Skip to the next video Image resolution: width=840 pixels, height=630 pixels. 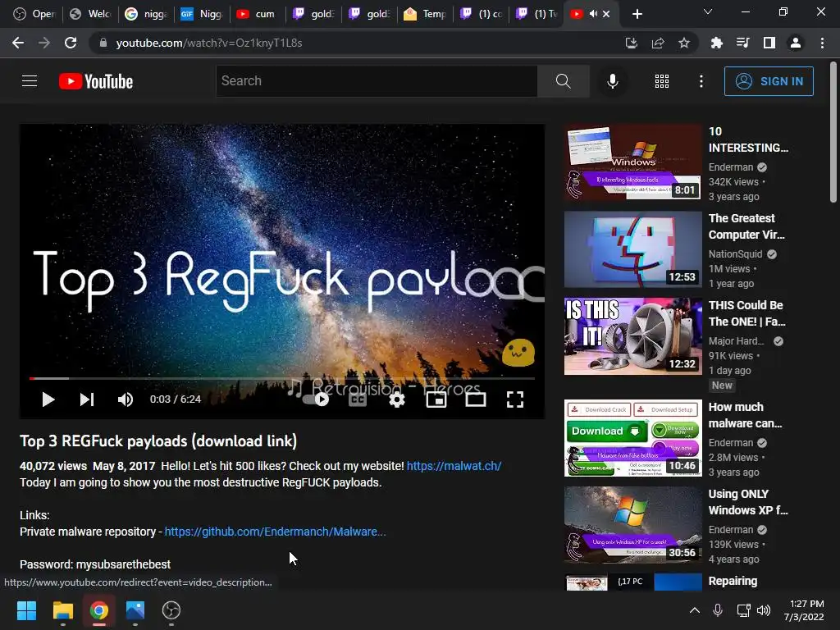pyautogui.click(x=87, y=399)
